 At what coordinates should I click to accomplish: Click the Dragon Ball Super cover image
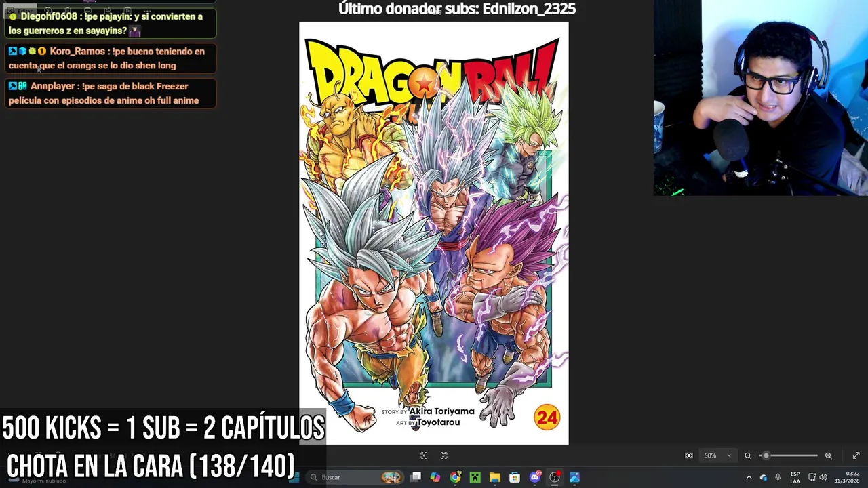tap(434, 233)
